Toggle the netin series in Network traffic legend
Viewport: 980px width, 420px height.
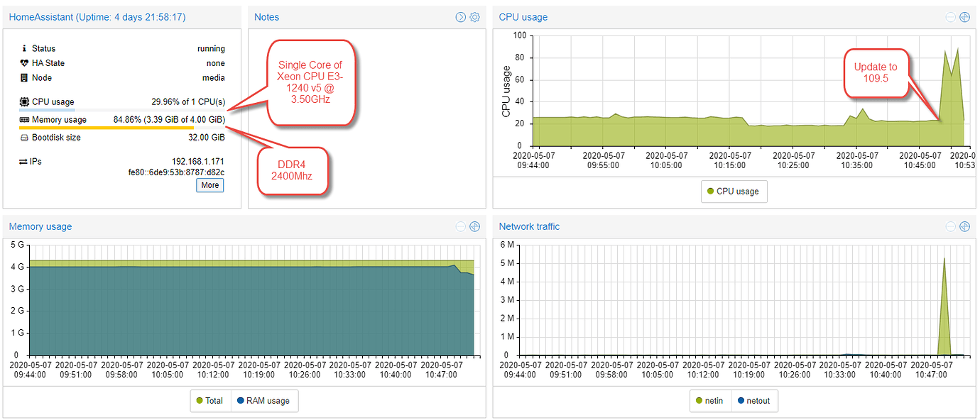point(709,401)
